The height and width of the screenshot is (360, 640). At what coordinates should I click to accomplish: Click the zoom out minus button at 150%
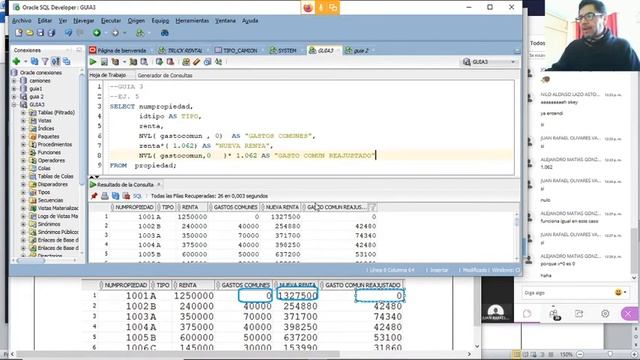click(x=580, y=354)
